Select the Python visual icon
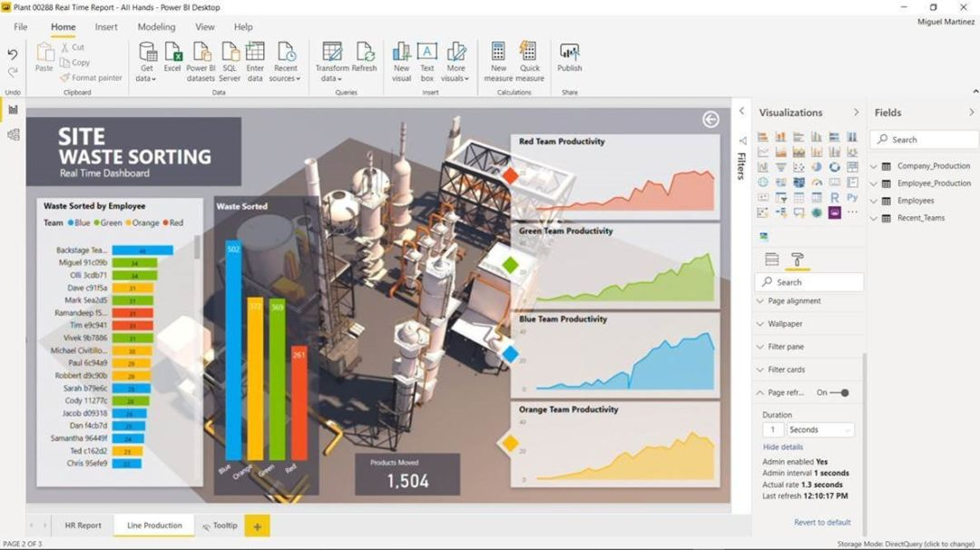This screenshot has width=980, height=550. click(x=852, y=198)
